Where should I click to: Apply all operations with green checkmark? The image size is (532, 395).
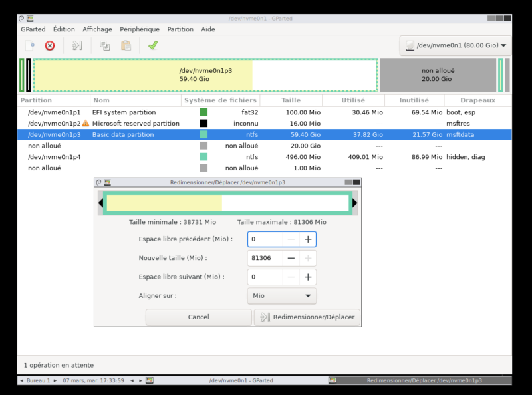point(153,45)
